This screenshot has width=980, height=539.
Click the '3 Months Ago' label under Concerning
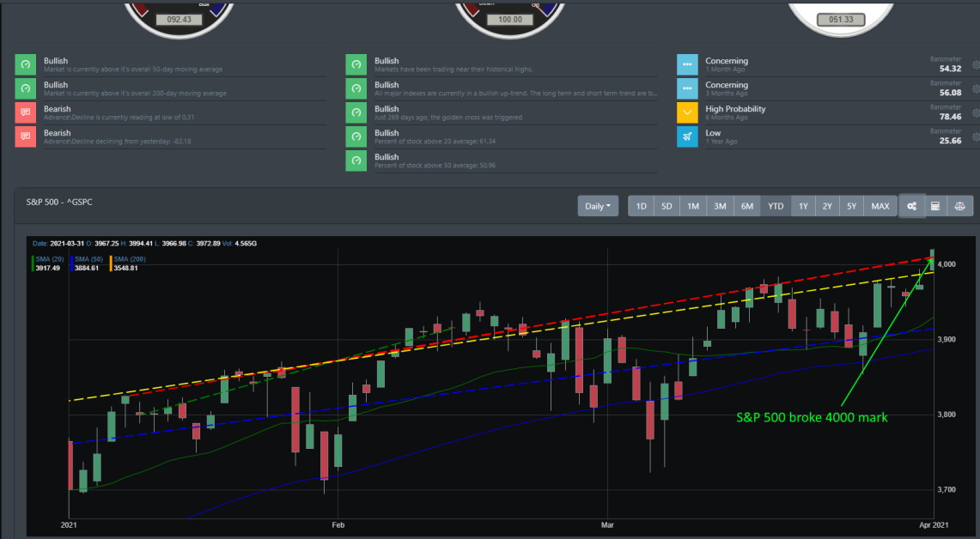pos(727,94)
